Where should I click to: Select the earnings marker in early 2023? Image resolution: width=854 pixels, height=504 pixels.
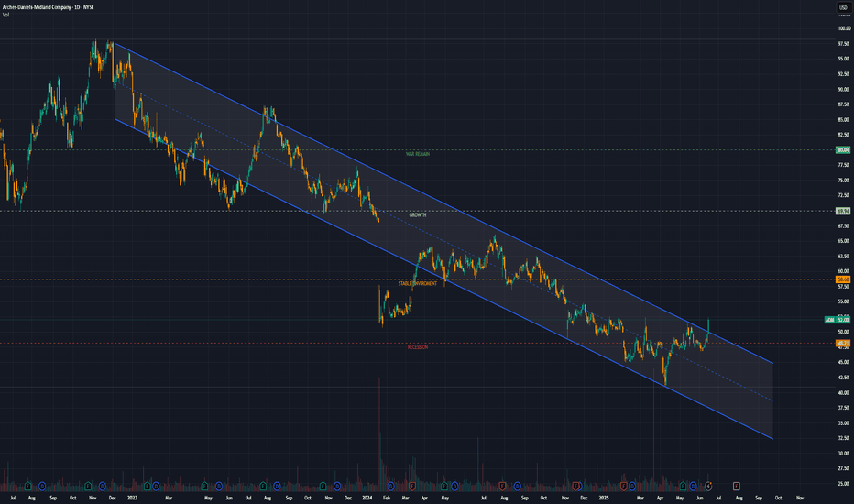(147, 486)
